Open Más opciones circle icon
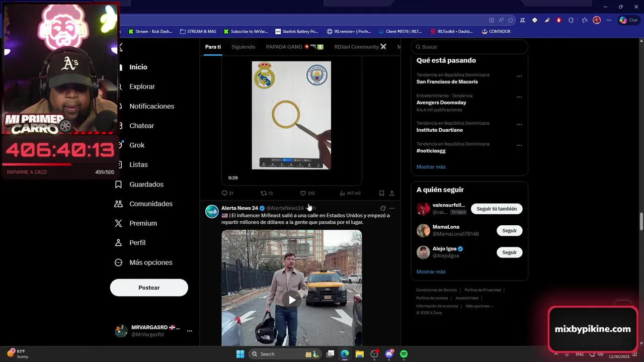This screenshot has width=644, height=362. click(x=119, y=262)
